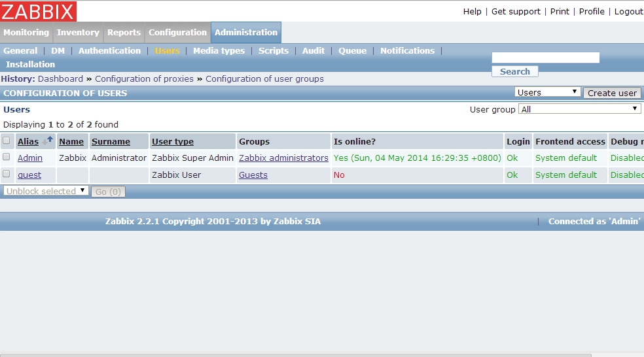Expand the User group filter dropdown
This screenshot has width=644, height=357.
[579, 109]
